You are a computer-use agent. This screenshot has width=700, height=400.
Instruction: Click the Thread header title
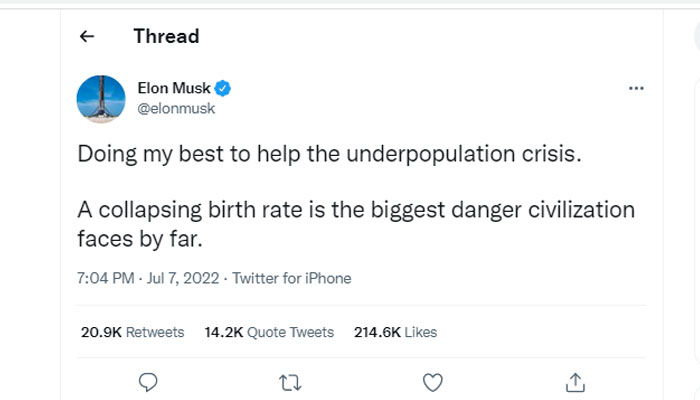click(x=166, y=37)
